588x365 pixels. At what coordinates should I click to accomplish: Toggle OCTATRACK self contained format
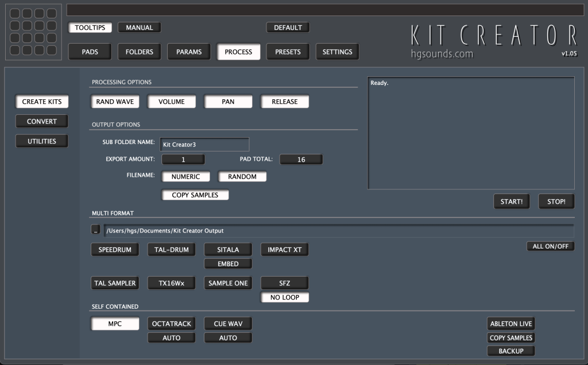point(171,324)
